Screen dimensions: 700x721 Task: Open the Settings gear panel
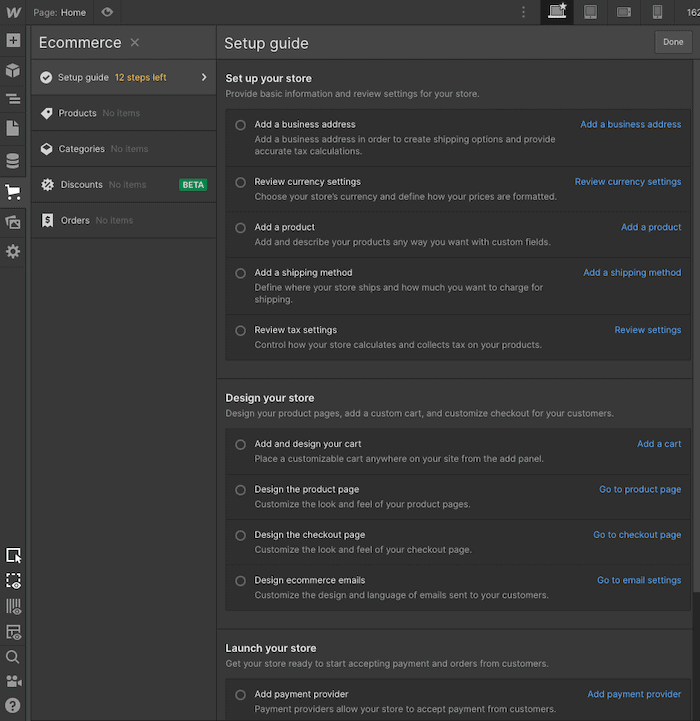coord(13,252)
